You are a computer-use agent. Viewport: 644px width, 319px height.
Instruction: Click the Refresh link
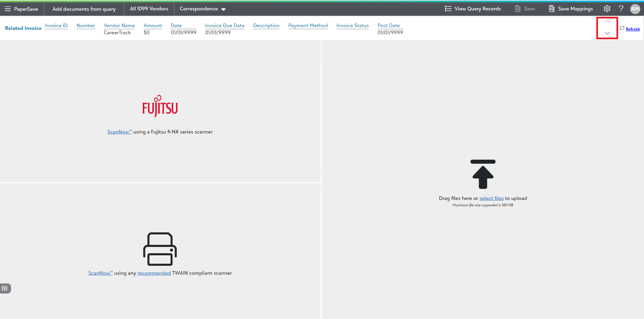(x=633, y=29)
